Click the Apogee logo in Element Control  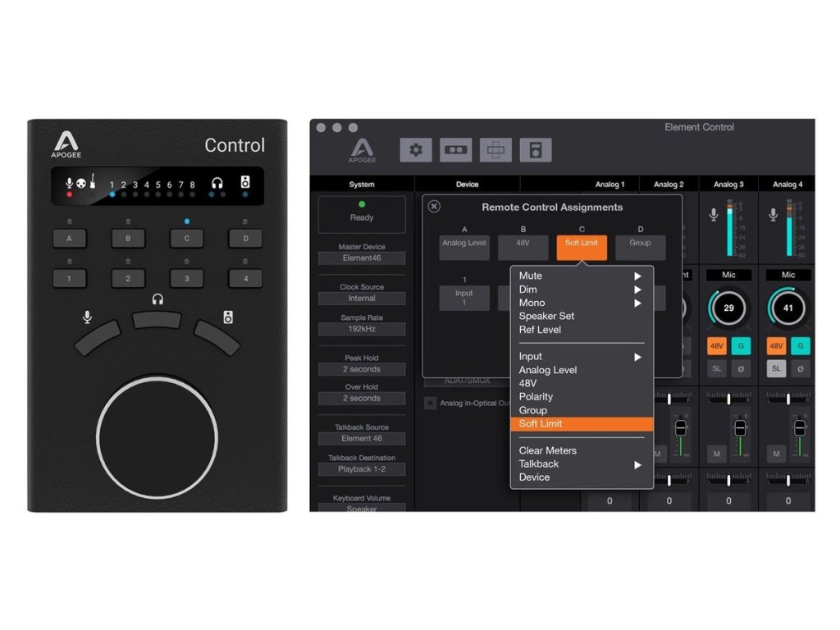click(x=362, y=151)
